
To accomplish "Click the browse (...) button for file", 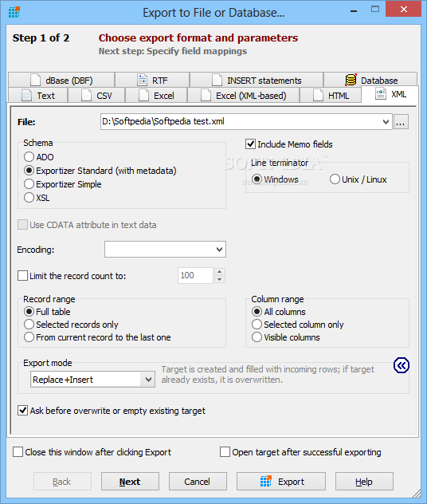I will [x=401, y=122].
